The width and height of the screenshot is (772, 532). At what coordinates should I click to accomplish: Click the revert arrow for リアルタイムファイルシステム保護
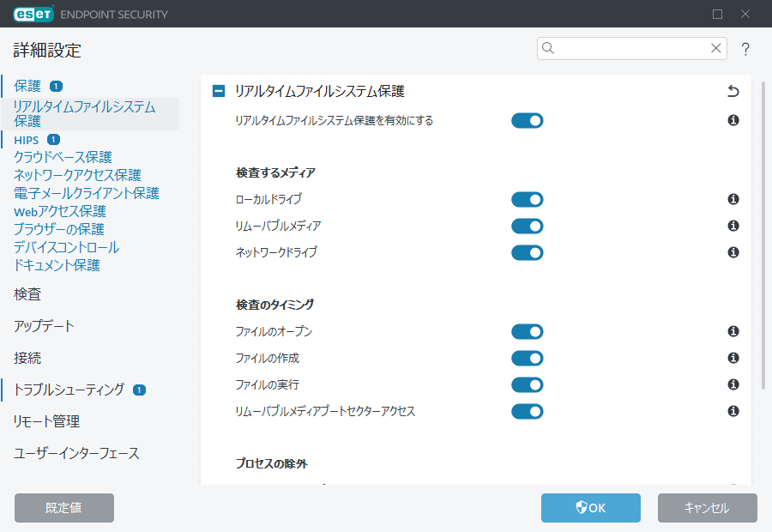coord(733,91)
